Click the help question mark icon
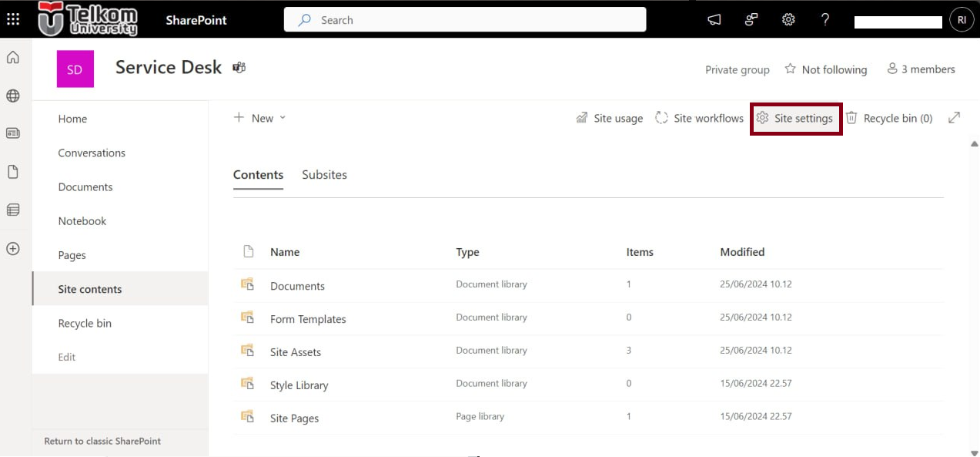 coord(825,20)
